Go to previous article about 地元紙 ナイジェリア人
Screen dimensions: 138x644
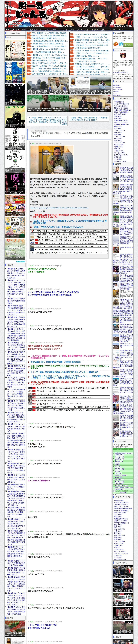[48, 121]
